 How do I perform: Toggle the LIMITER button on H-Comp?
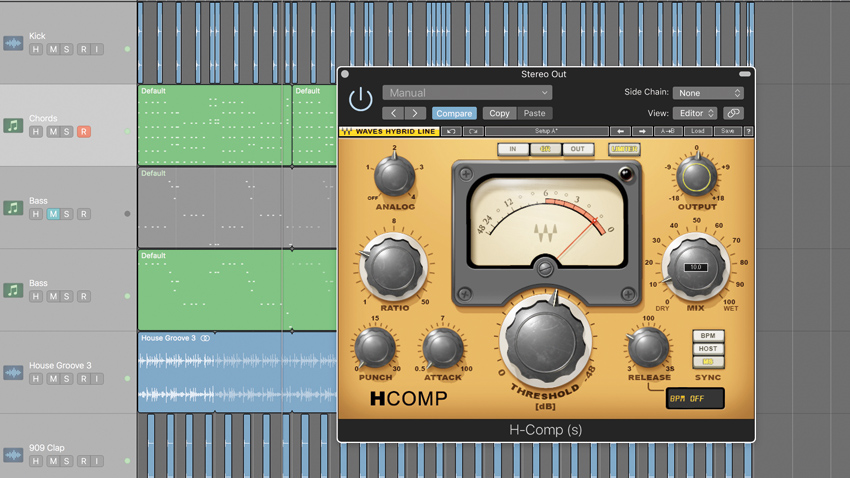coord(624,149)
